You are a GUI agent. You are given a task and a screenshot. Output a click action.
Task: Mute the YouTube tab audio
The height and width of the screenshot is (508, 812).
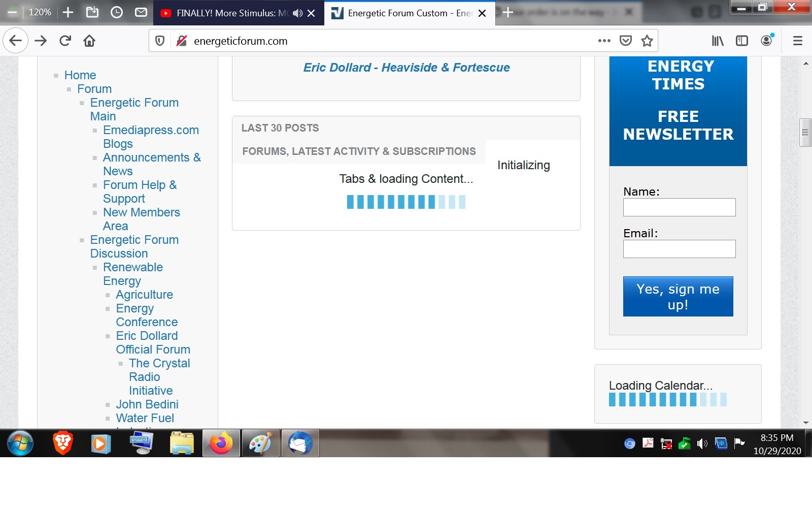297,13
